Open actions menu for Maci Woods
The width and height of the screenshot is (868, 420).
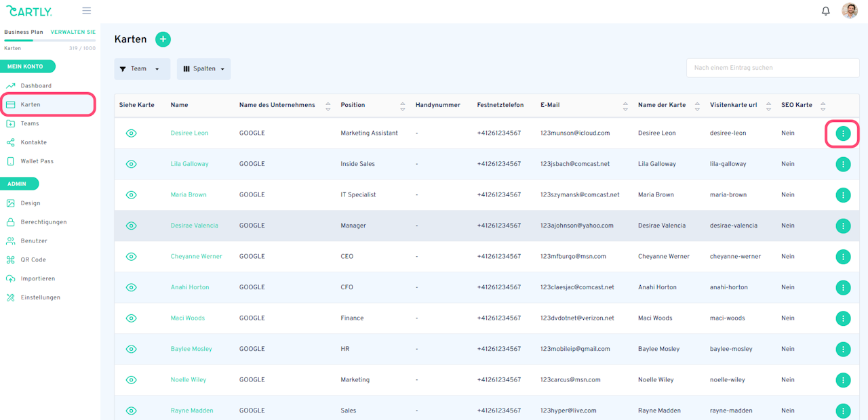843,318
